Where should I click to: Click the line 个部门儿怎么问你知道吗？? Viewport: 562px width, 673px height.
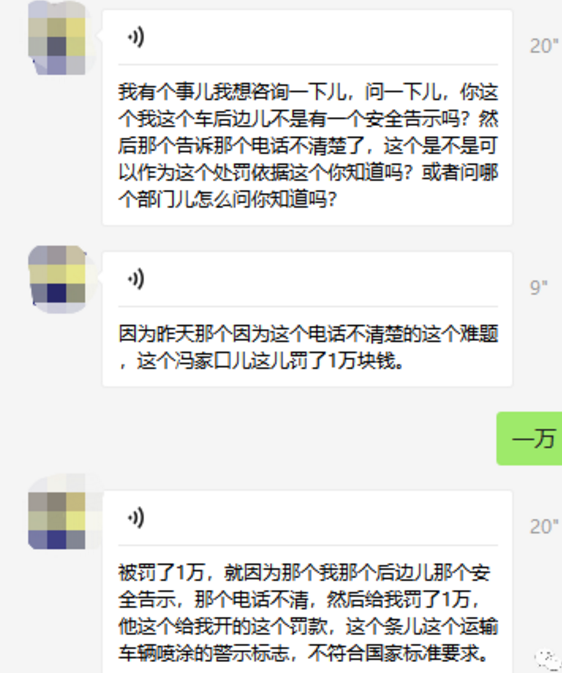228,200
